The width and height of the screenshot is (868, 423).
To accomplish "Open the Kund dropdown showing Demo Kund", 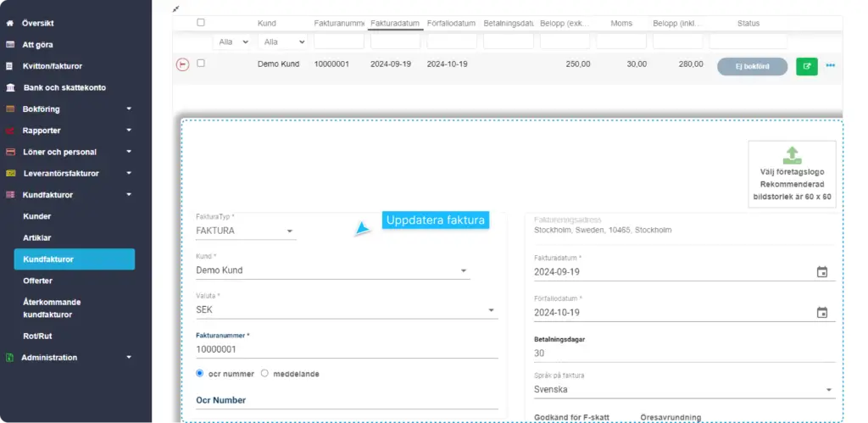I will point(332,270).
